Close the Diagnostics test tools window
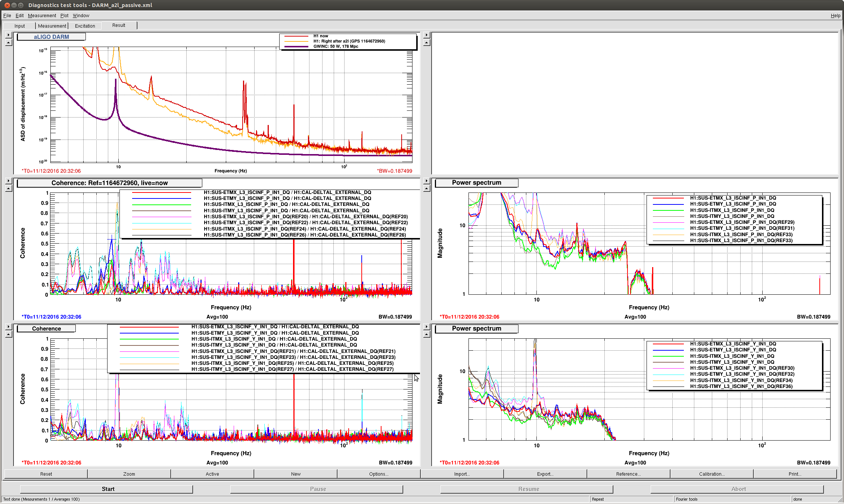The width and height of the screenshot is (844, 504). (x=7, y=5)
